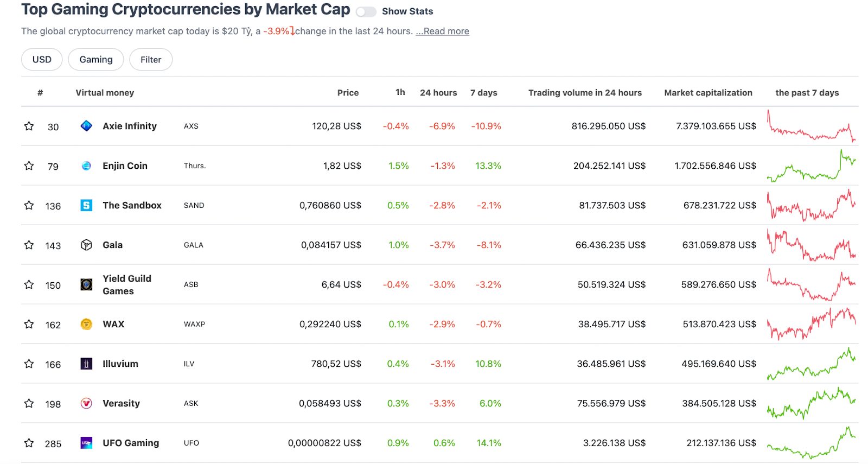Click the UFO Gaming logo icon
Screen dimensions: 868x464
point(86,443)
